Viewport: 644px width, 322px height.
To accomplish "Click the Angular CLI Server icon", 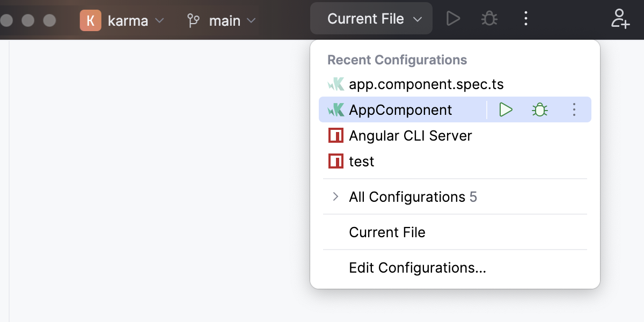I will pyautogui.click(x=335, y=135).
